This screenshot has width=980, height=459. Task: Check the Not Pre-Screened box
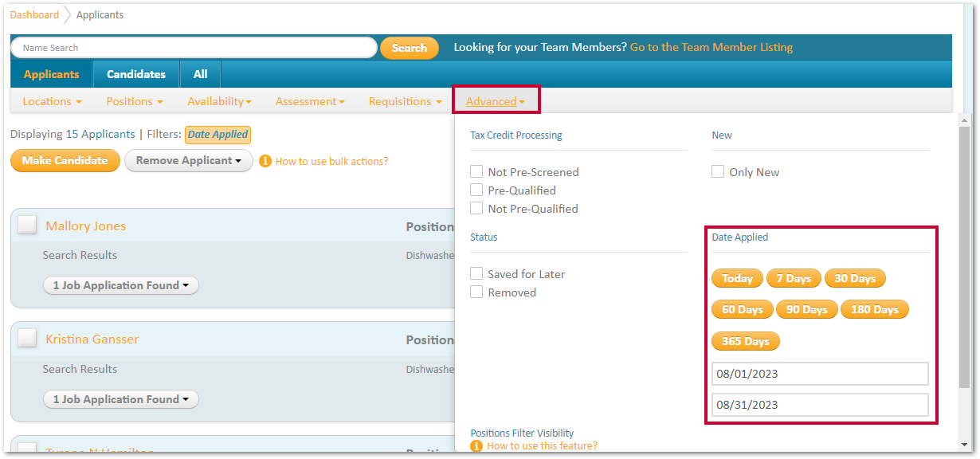tap(476, 171)
